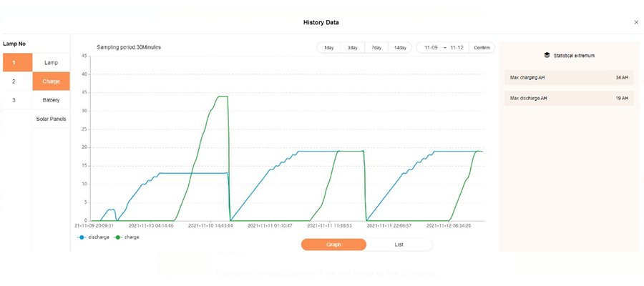644x286 pixels.
Task: Click axis label 2021-11-11 11:38:53
Action: (x=329, y=226)
